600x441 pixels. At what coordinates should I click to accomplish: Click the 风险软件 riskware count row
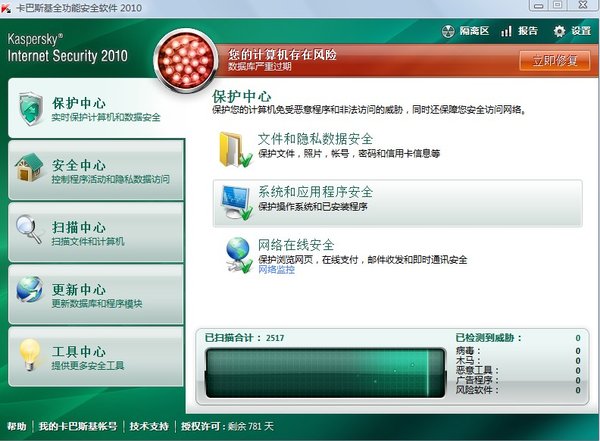pyautogui.click(x=518, y=390)
